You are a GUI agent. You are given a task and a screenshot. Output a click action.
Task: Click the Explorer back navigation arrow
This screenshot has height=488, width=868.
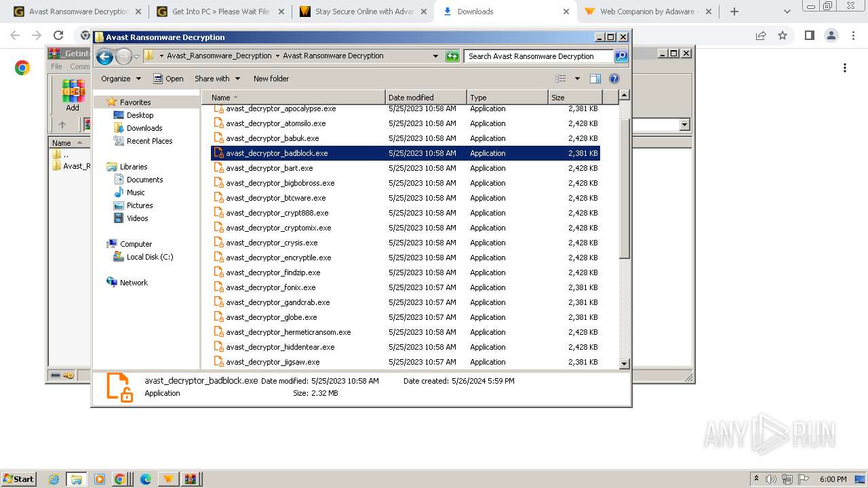pyautogui.click(x=104, y=57)
